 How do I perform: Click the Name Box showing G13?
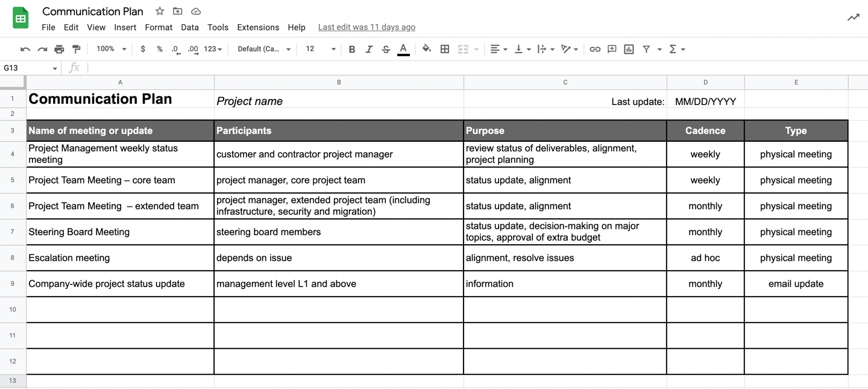coord(30,68)
